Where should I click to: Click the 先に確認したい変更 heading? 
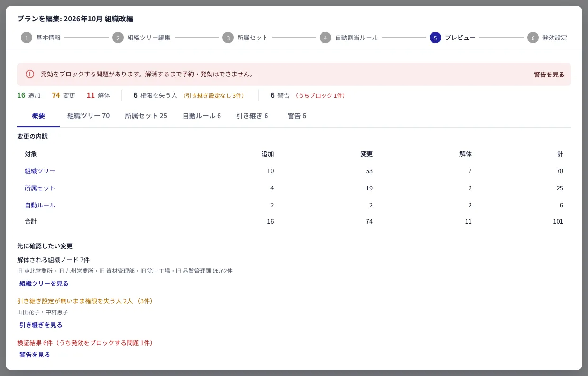[45, 246]
